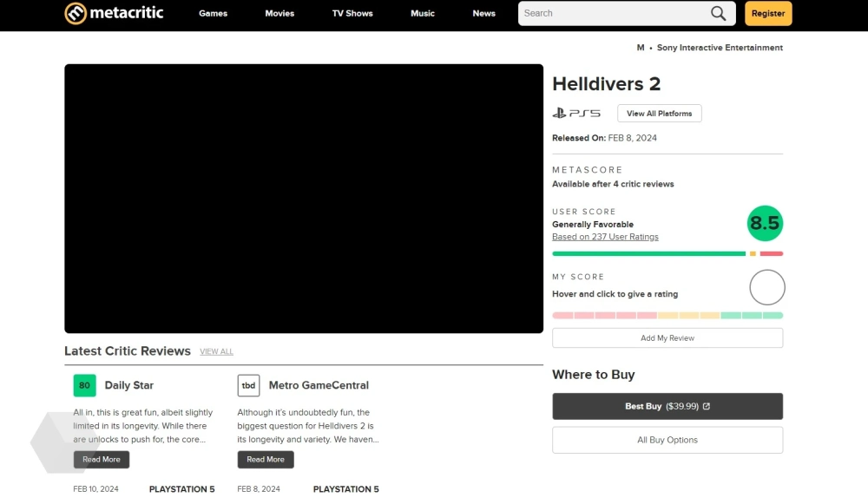The height and width of the screenshot is (504, 868).
Task: Go to the TV Shows section
Action: pos(352,13)
